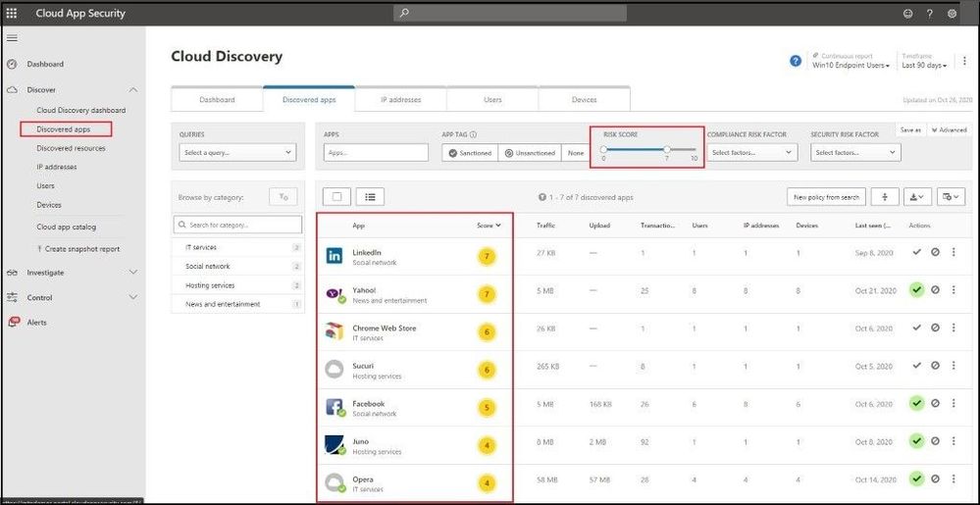Open the Last 90 days timeframe dropdown

924,65
